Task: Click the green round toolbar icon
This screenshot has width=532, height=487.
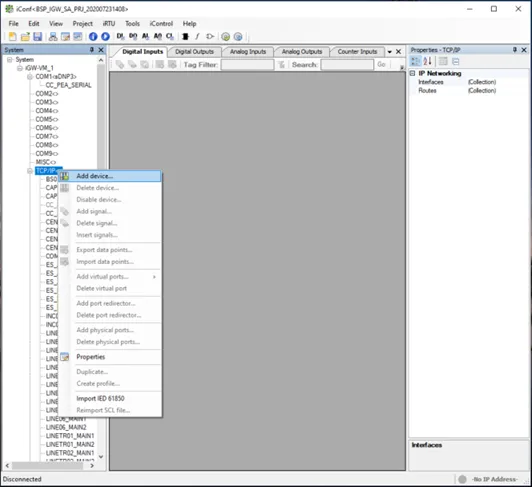Action: 226,36
